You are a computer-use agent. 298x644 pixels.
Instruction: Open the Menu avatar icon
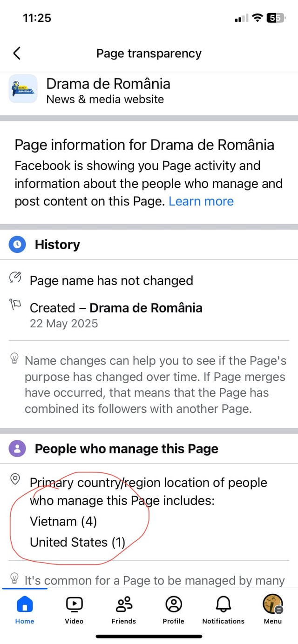click(273, 604)
